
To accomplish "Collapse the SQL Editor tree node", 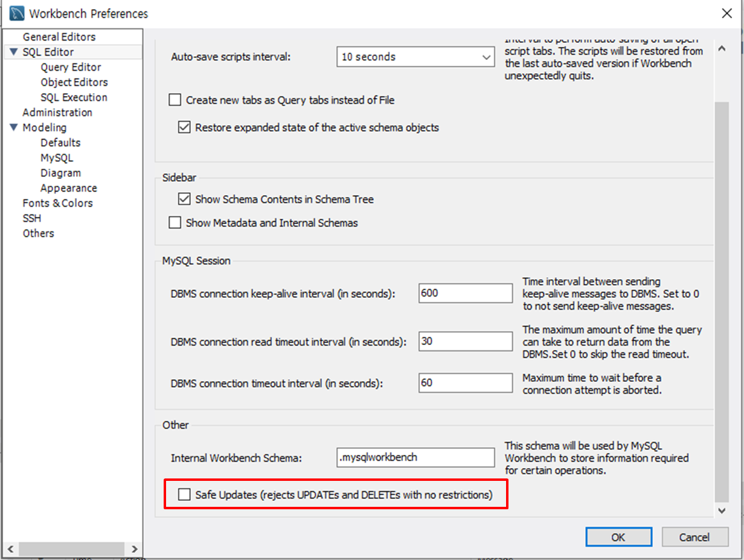I will point(14,52).
